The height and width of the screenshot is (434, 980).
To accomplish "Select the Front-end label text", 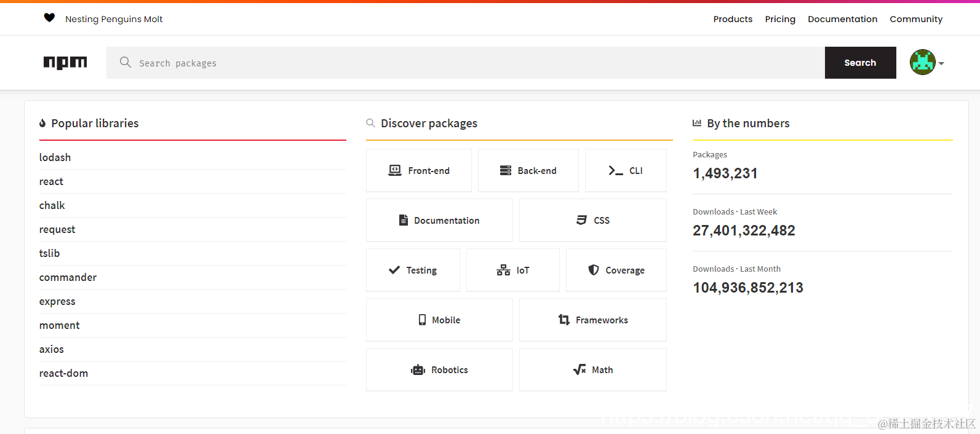I will pyautogui.click(x=429, y=171).
